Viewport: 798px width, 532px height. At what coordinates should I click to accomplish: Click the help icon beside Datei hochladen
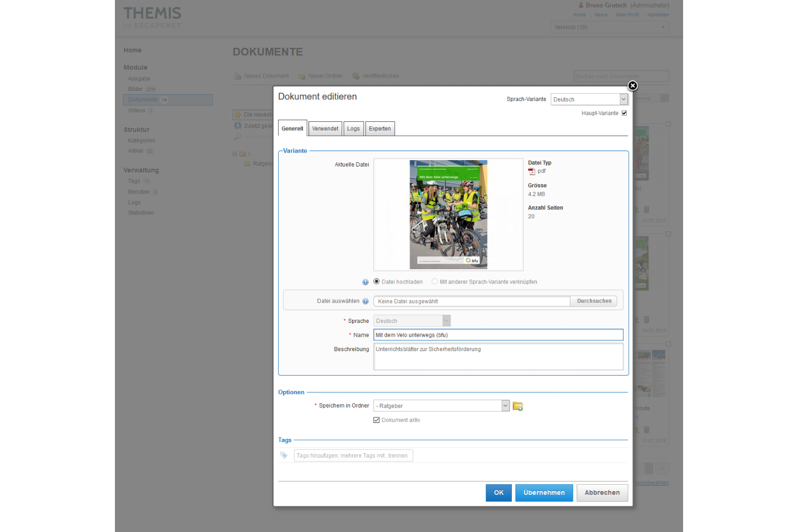[365, 282]
